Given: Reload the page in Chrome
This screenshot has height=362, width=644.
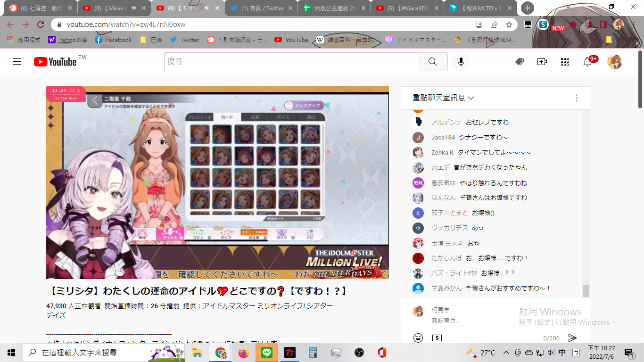Looking at the screenshot, I should click(x=41, y=25).
